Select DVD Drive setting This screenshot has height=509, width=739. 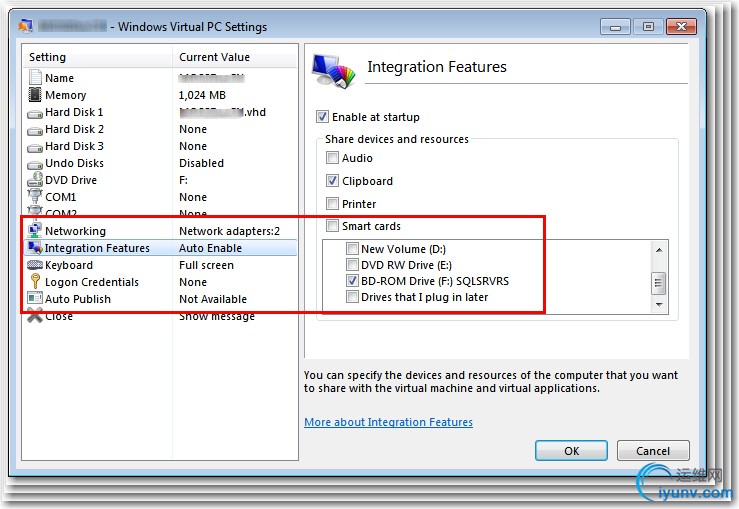coord(160,180)
